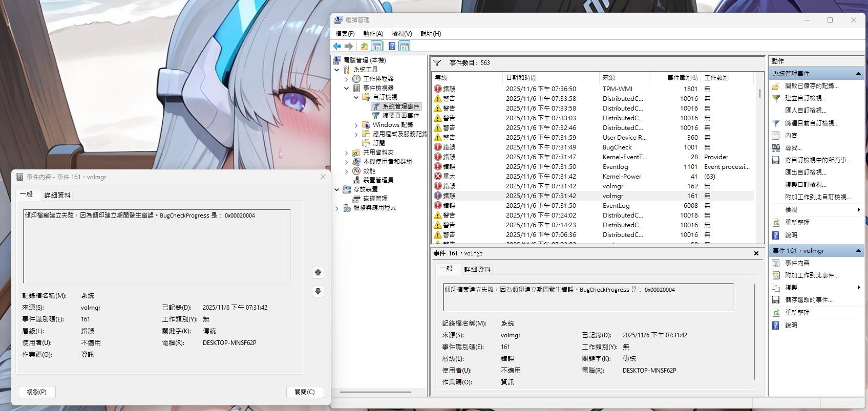868x411 pixels.
Task: Click 篩選目前自訂檢視 action
Action: click(x=812, y=123)
